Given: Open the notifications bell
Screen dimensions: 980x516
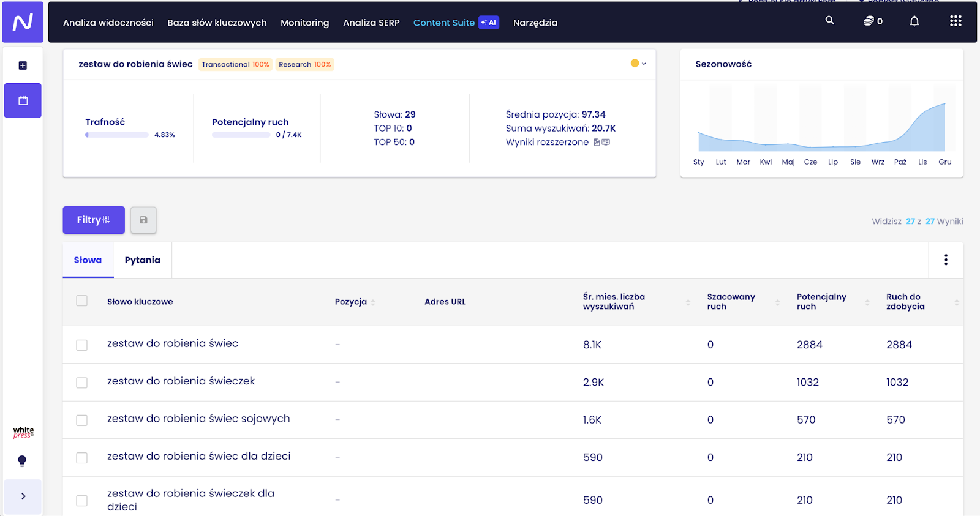Looking at the screenshot, I should click(914, 21).
